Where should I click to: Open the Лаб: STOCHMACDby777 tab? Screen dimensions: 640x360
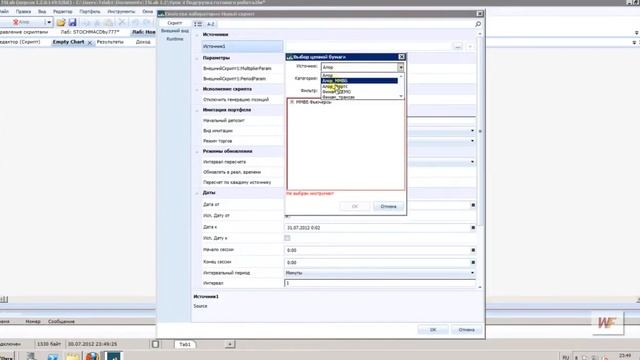[x=90, y=32]
